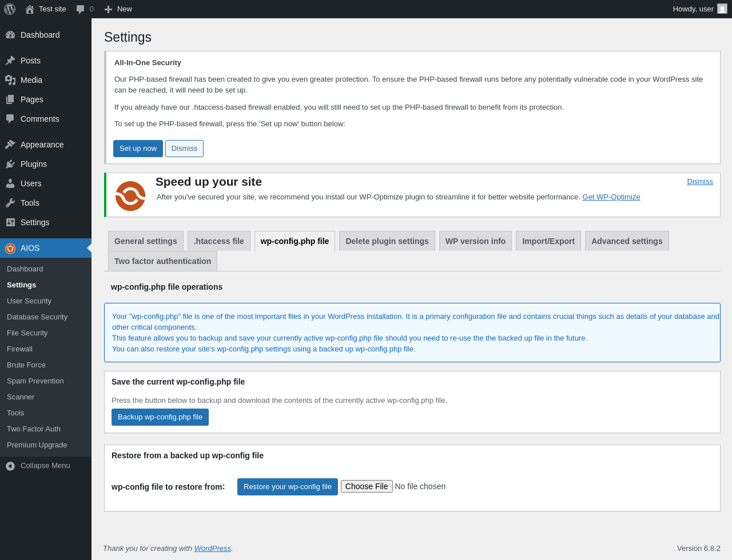732x560 pixels.
Task: Dismiss the All-In-One Security firewall notice
Action: point(184,149)
